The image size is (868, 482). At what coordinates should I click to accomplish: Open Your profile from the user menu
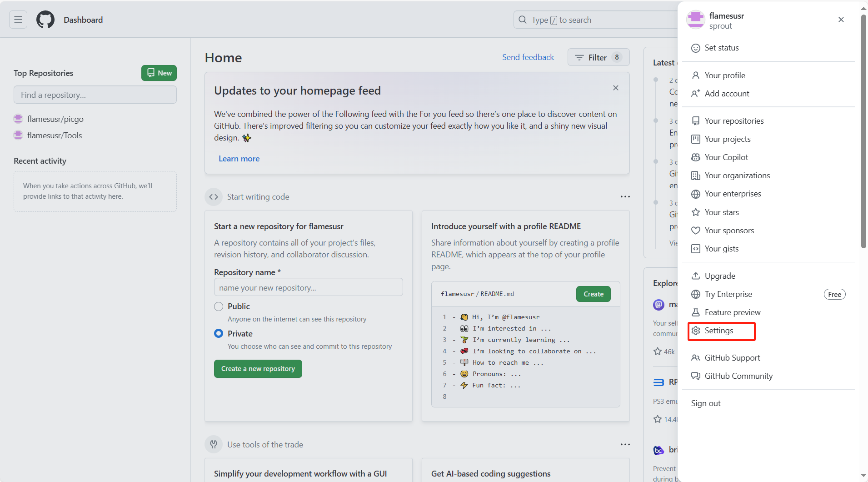point(768,75)
